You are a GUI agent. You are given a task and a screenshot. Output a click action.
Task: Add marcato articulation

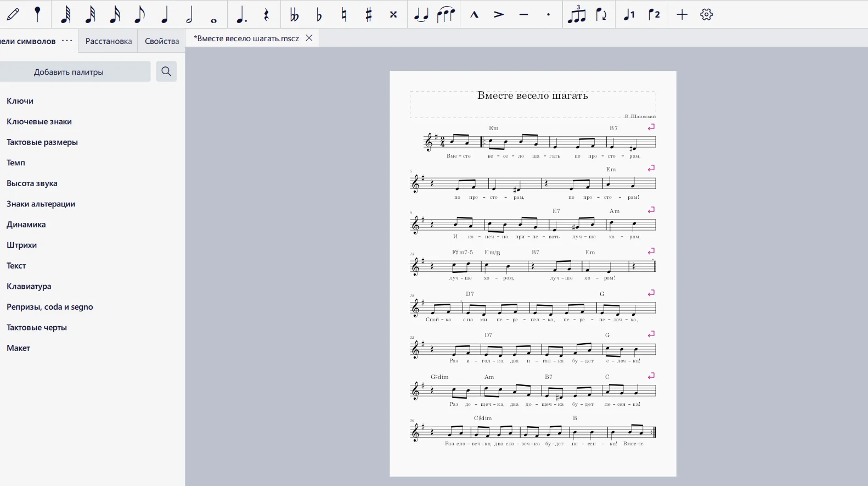pos(474,14)
